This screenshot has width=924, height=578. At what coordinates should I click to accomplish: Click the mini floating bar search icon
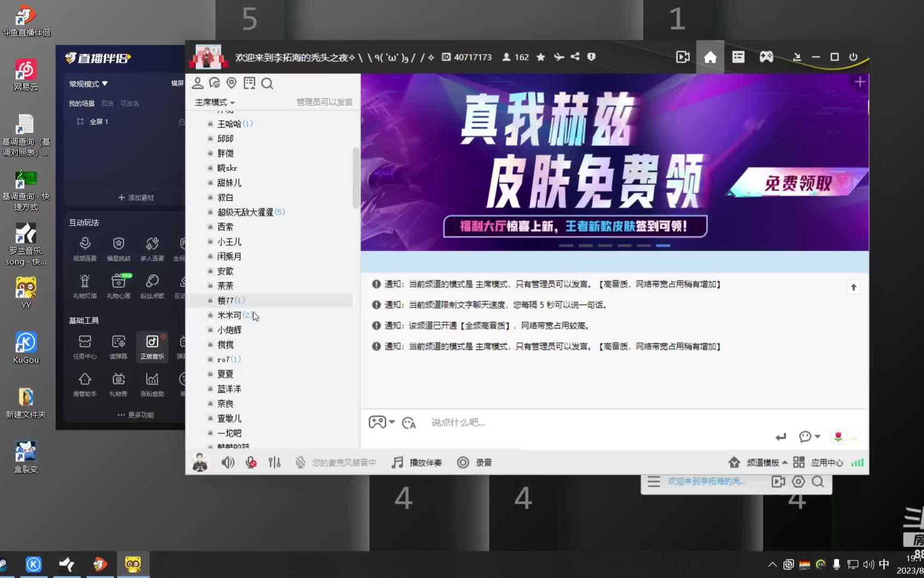click(x=818, y=482)
